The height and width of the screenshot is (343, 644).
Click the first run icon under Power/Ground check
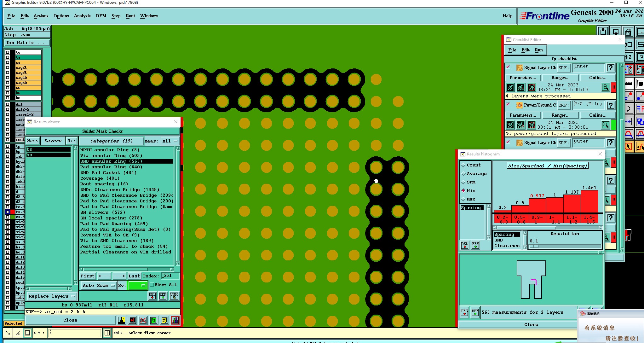pyautogui.click(x=510, y=125)
